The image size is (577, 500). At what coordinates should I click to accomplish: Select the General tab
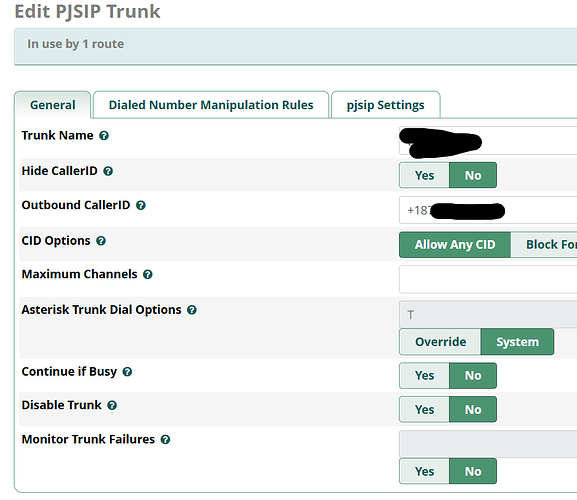tap(53, 105)
